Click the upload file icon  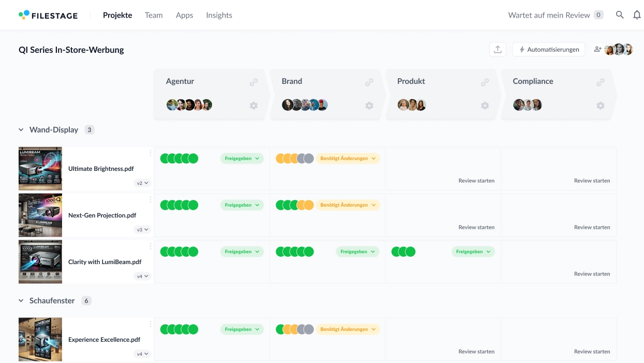[498, 49]
